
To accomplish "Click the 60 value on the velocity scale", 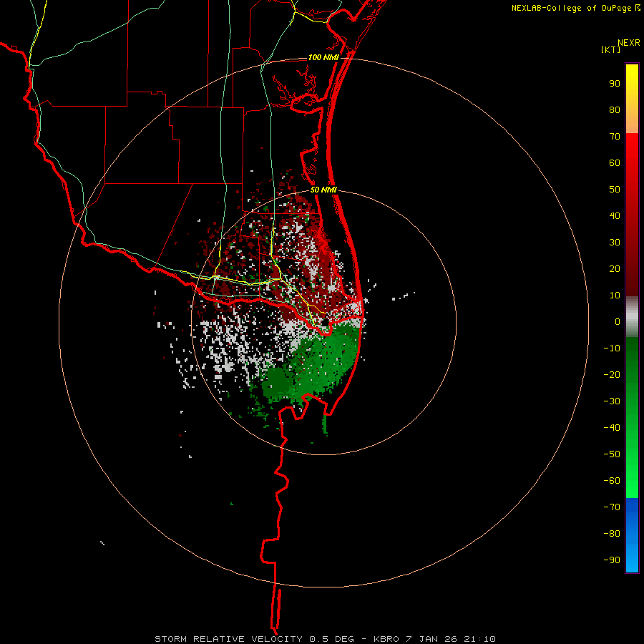I will (615, 163).
